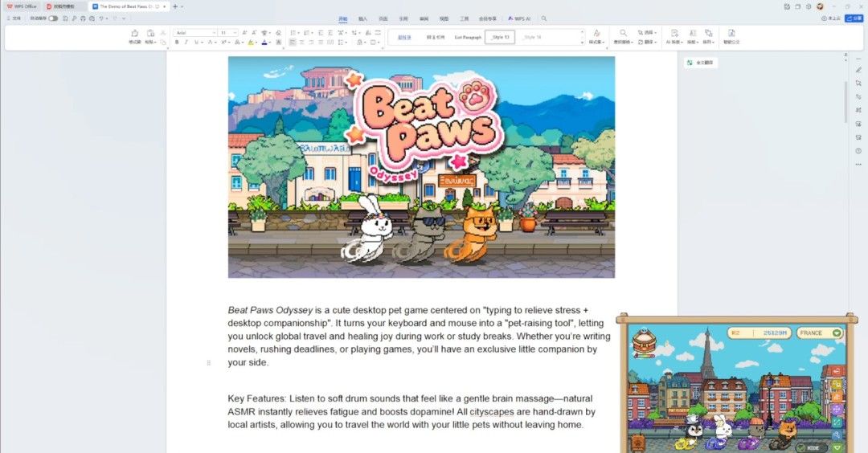
Task: Open the font color red swatch
Action: (264, 42)
